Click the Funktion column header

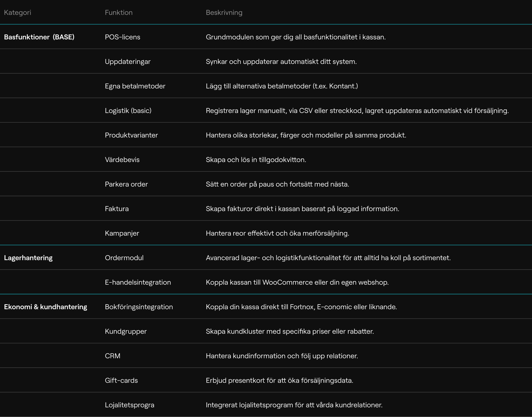(118, 12)
